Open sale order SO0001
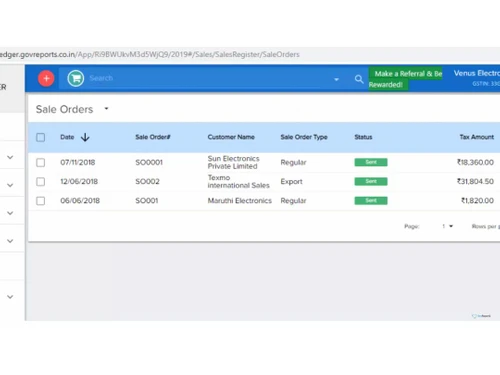 click(149, 162)
